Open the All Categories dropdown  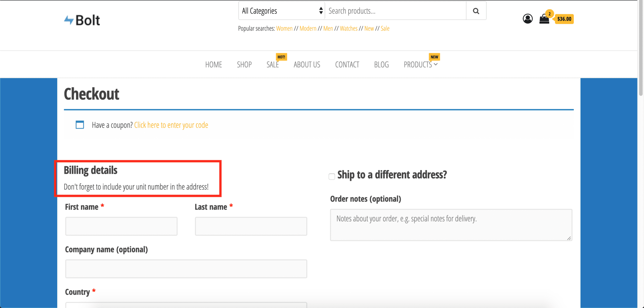coord(282,11)
